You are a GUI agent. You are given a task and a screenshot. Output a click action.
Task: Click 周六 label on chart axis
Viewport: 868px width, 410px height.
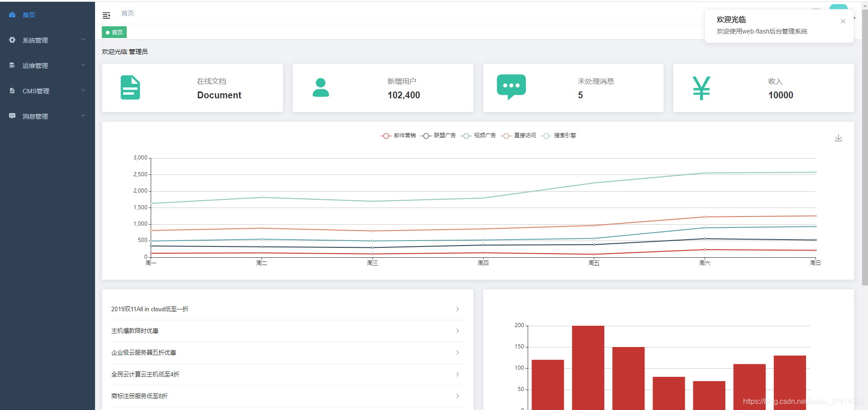pyautogui.click(x=705, y=263)
